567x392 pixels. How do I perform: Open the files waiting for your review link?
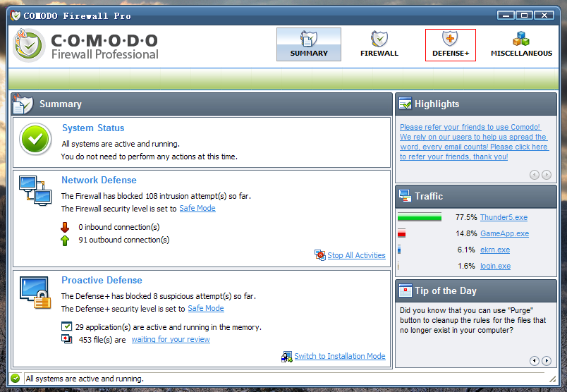point(171,339)
